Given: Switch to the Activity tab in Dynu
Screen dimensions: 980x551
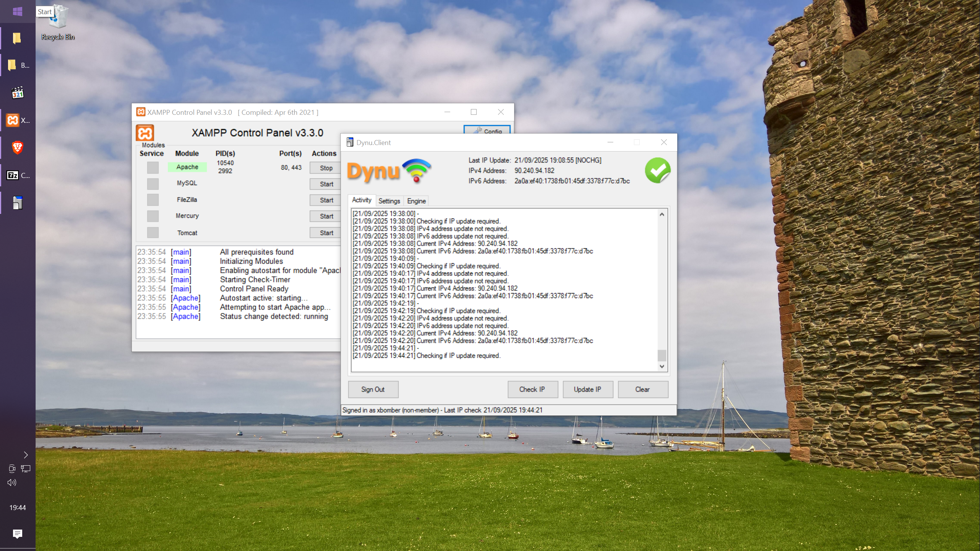Looking at the screenshot, I should (361, 200).
